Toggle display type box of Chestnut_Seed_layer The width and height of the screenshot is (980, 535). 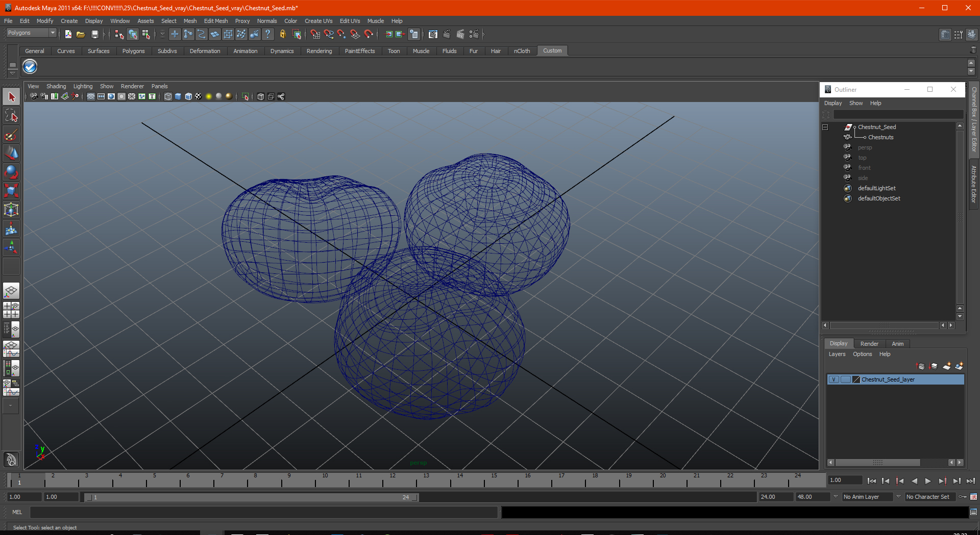(845, 379)
